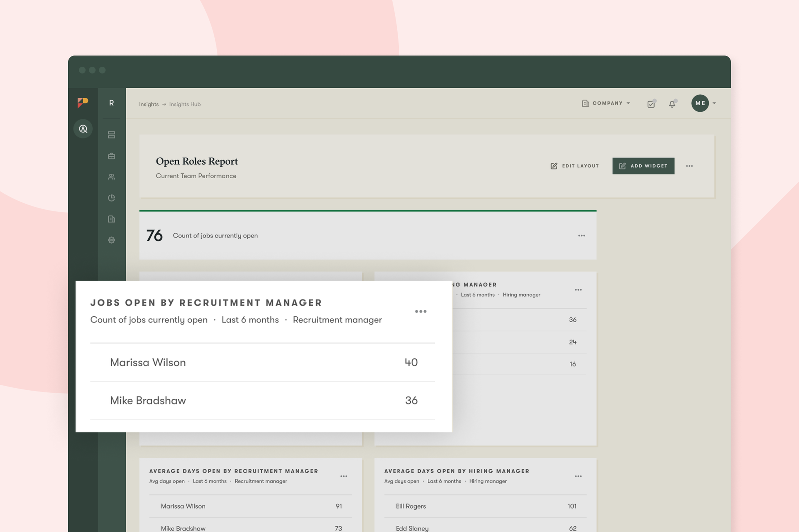Image resolution: width=799 pixels, height=532 pixels.
Task: Open sidebar Settings via the gear icon
Action: [x=111, y=240]
